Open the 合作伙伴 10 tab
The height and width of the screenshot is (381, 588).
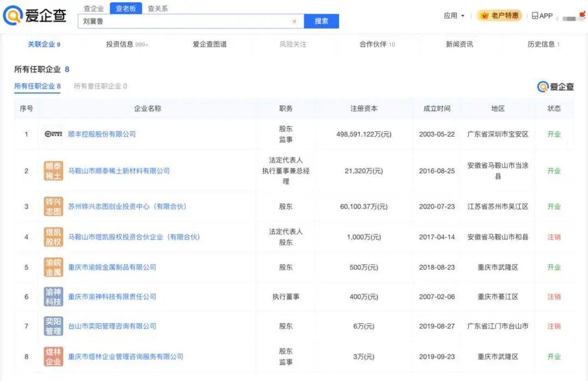click(x=377, y=44)
